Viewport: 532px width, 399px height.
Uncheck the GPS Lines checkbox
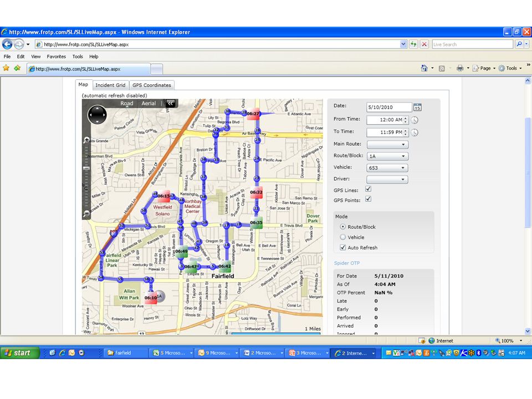[x=368, y=190]
